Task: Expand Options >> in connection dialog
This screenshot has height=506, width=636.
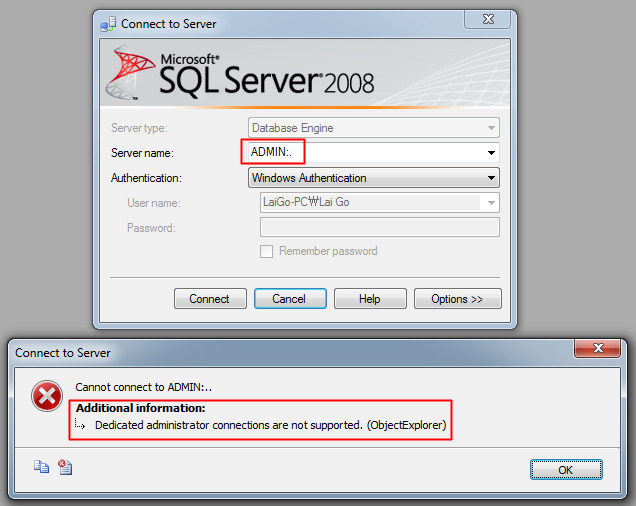Action: pyautogui.click(x=458, y=299)
